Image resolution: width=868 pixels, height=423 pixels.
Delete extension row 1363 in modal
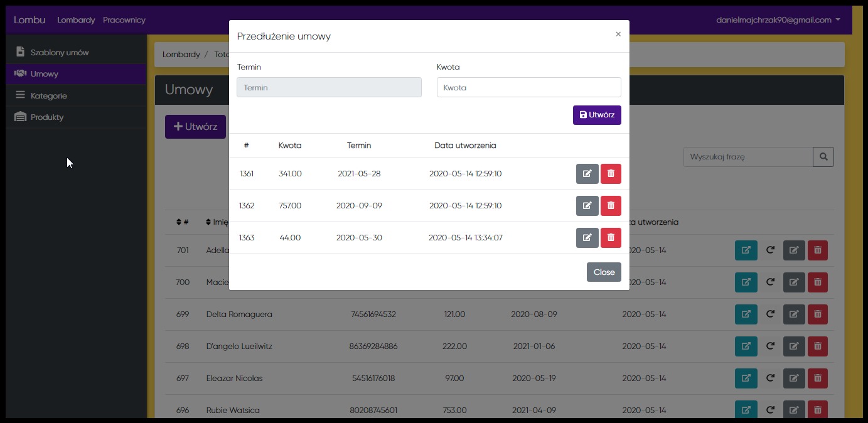(x=611, y=238)
